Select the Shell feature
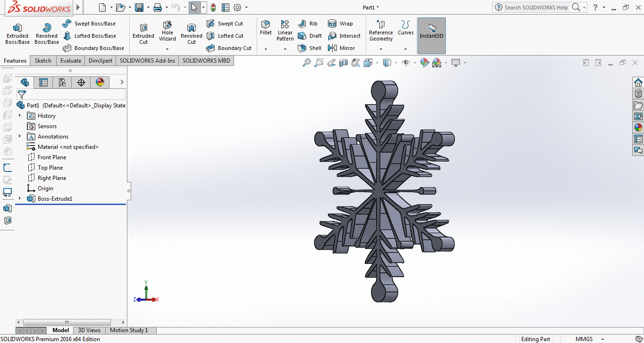The height and width of the screenshot is (343, 644). coord(309,48)
